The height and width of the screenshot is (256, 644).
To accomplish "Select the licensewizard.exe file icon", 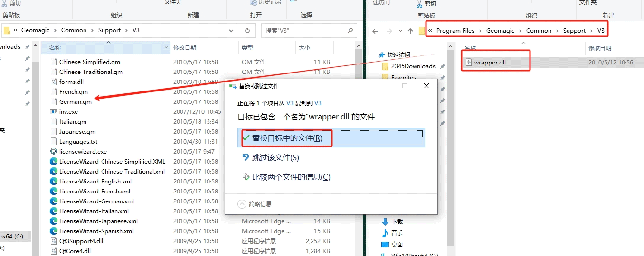I will (54, 152).
